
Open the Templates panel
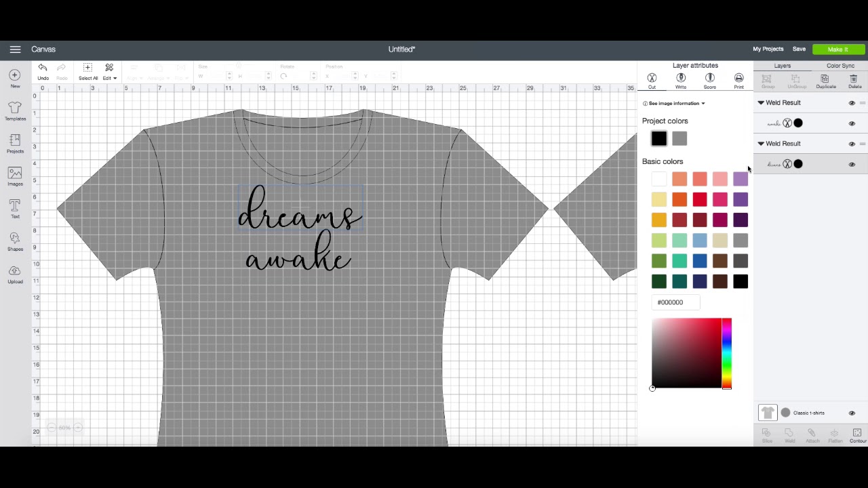pos(15,111)
